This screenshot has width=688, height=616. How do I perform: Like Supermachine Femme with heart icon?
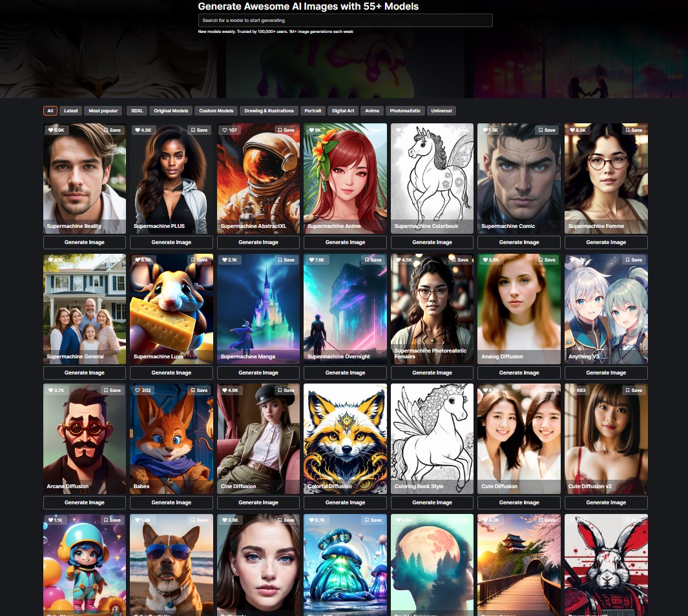tap(572, 130)
